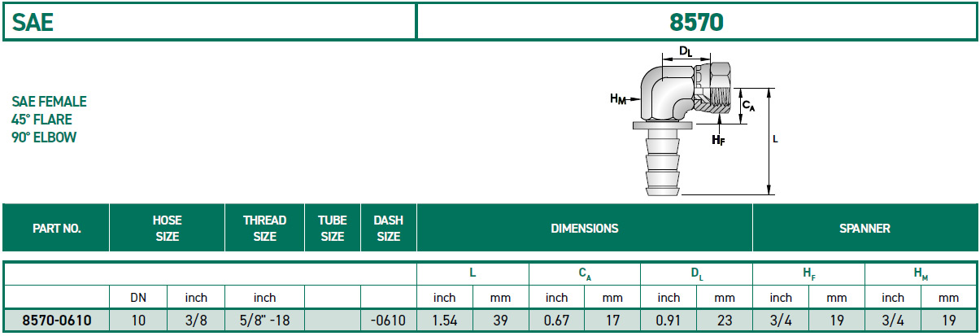Click the PART NO. column header

56,229
